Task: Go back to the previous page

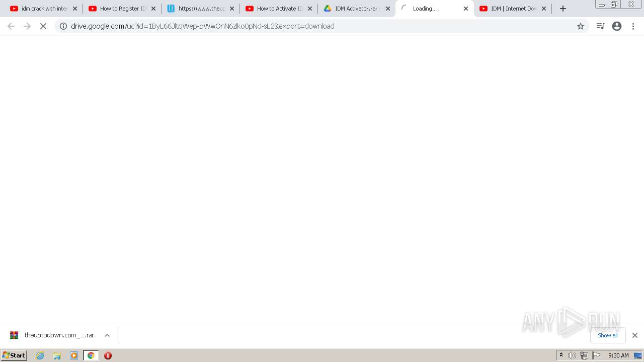Action: [11, 26]
